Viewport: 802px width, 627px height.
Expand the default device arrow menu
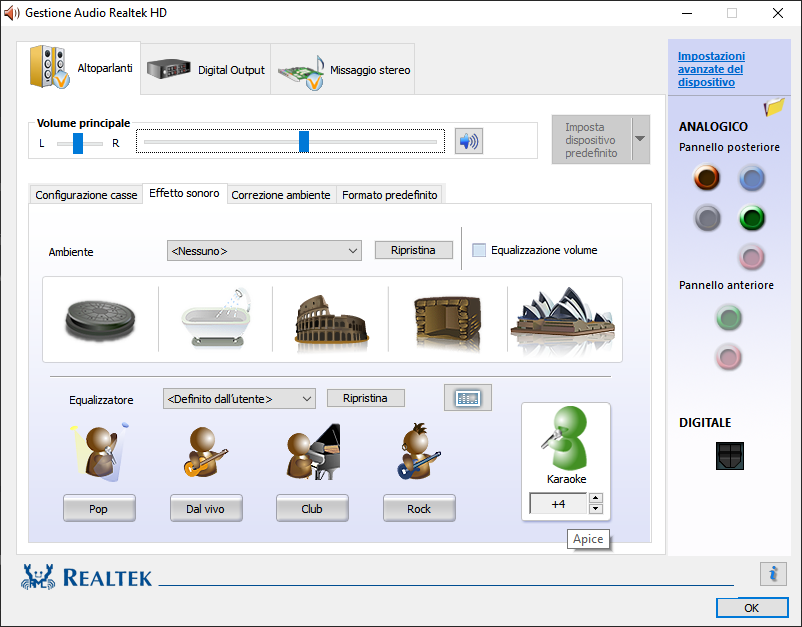point(640,139)
